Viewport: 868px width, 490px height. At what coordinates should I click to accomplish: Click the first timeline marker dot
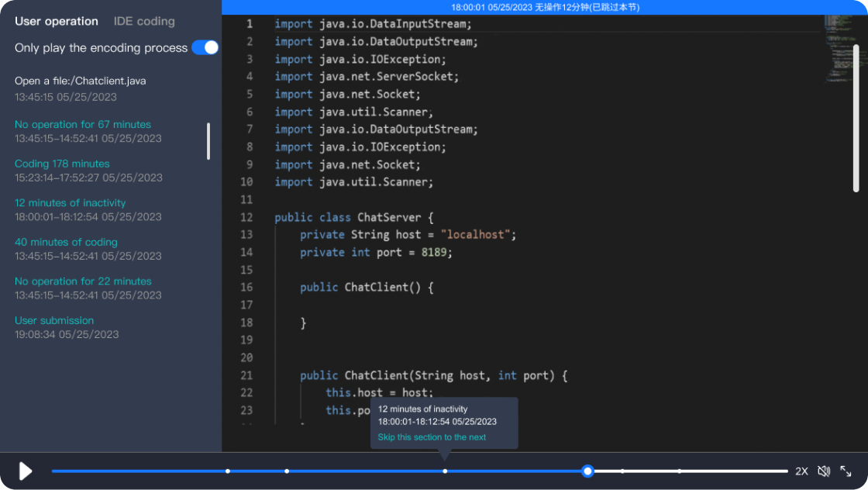pos(227,471)
